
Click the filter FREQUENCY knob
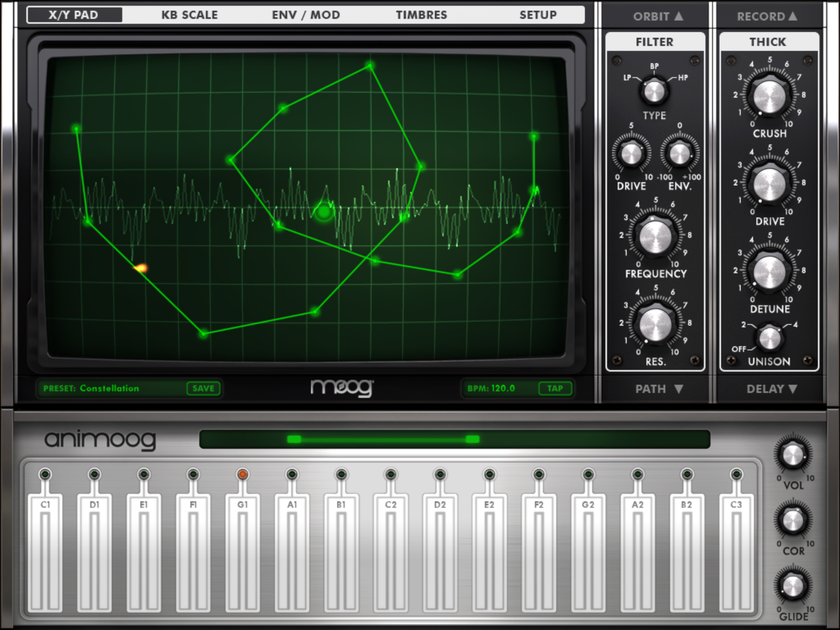point(655,237)
